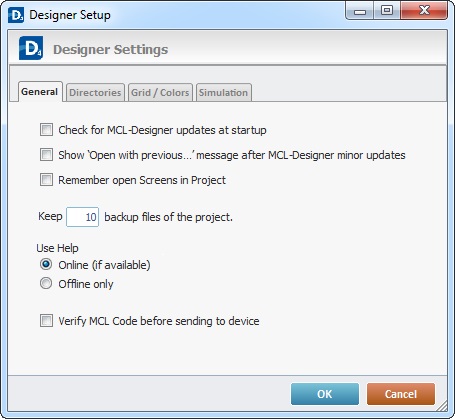The height and width of the screenshot is (419, 455).
Task: Click the backup files count field
Action: click(82, 217)
